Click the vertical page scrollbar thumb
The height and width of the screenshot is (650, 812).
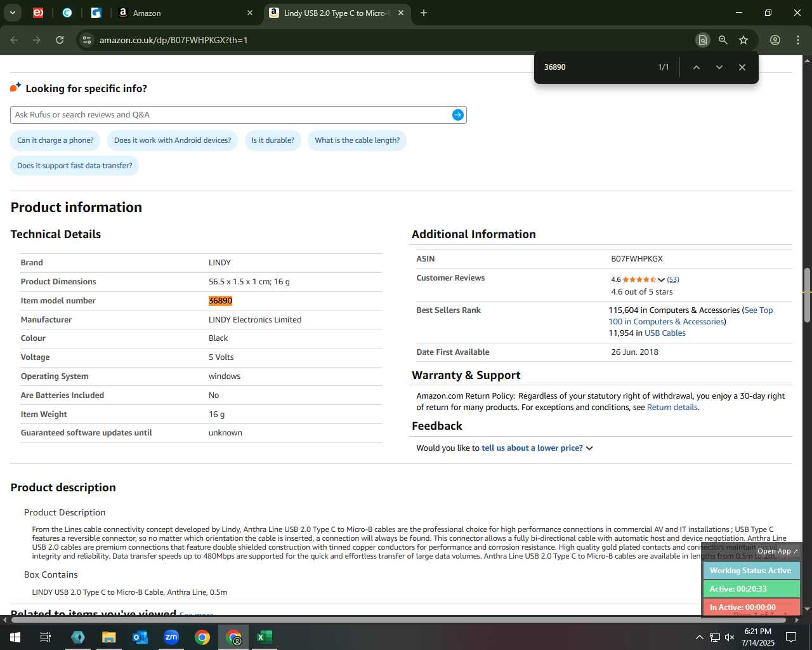tap(807, 296)
